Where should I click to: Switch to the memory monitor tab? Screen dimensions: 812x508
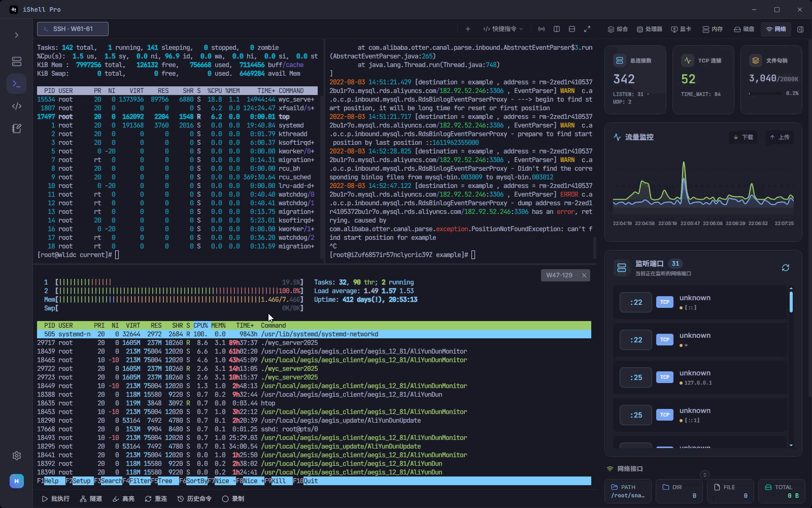713,29
